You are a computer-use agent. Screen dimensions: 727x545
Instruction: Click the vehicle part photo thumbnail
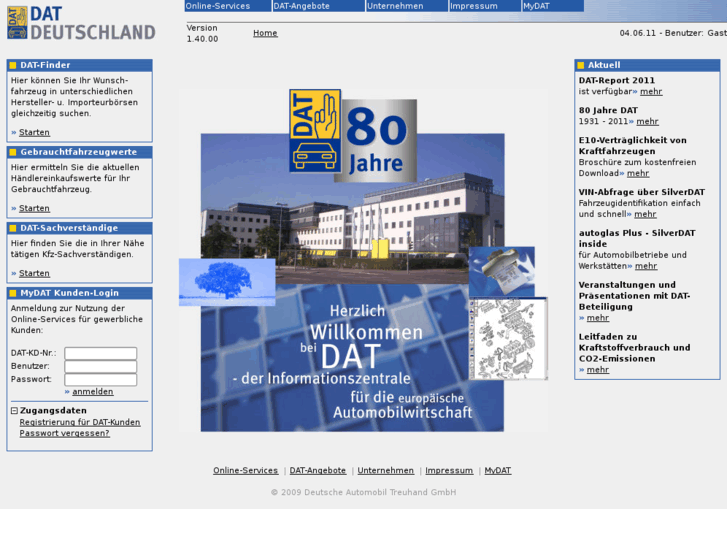point(502,271)
